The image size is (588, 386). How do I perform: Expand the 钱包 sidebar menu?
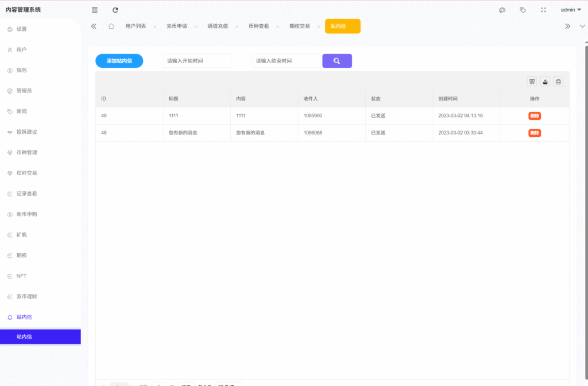click(x=22, y=70)
